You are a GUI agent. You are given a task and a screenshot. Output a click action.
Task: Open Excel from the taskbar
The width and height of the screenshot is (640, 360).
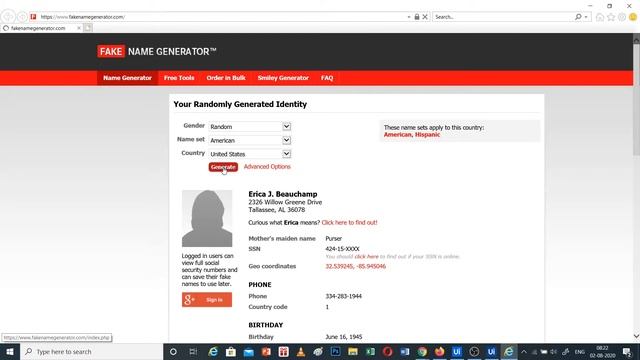(x=370, y=351)
